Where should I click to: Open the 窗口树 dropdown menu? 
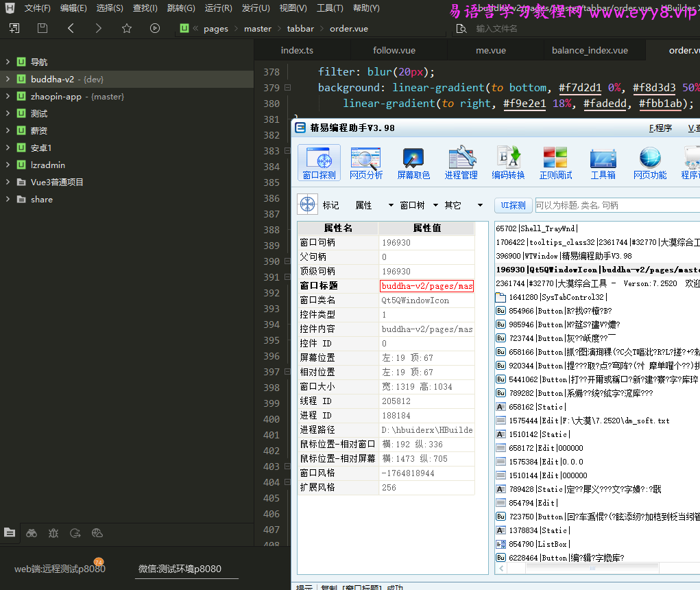(x=435, y=205)
